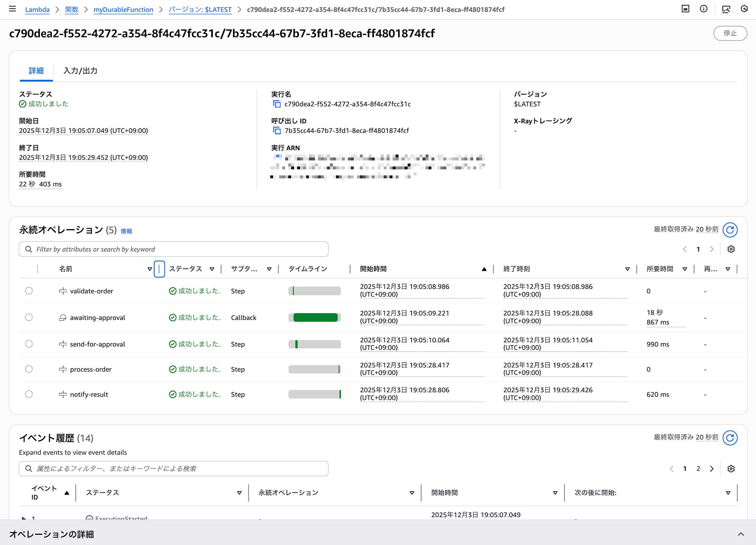Click the 停止 button
Image resolution: width=756 pixels, height=545 pixels.
click(x=730, y=33)
